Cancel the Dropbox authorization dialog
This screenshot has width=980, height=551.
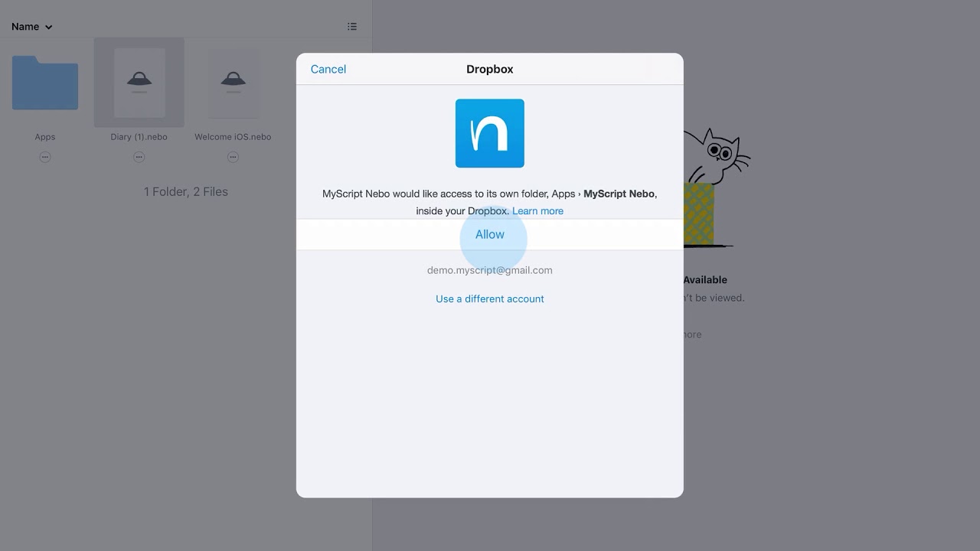tap(328, 69)
